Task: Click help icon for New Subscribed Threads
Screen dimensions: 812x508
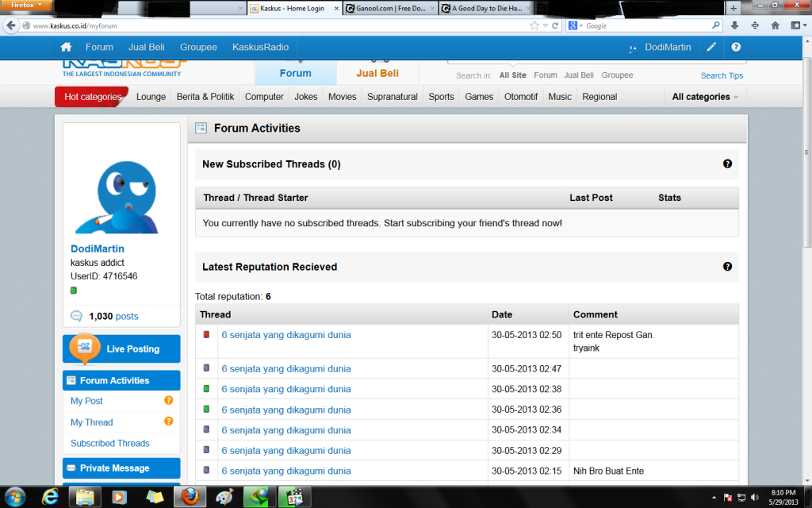Action: coord(727,164)
